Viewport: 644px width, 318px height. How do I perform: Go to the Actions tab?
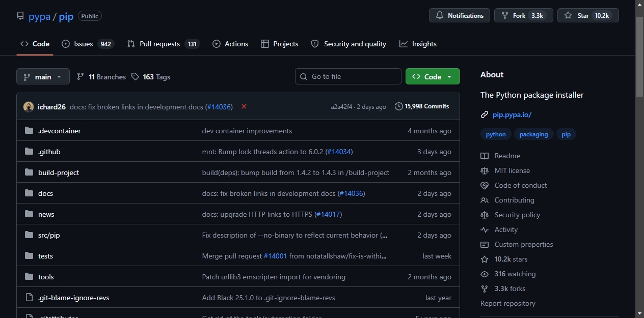[230, 44]
